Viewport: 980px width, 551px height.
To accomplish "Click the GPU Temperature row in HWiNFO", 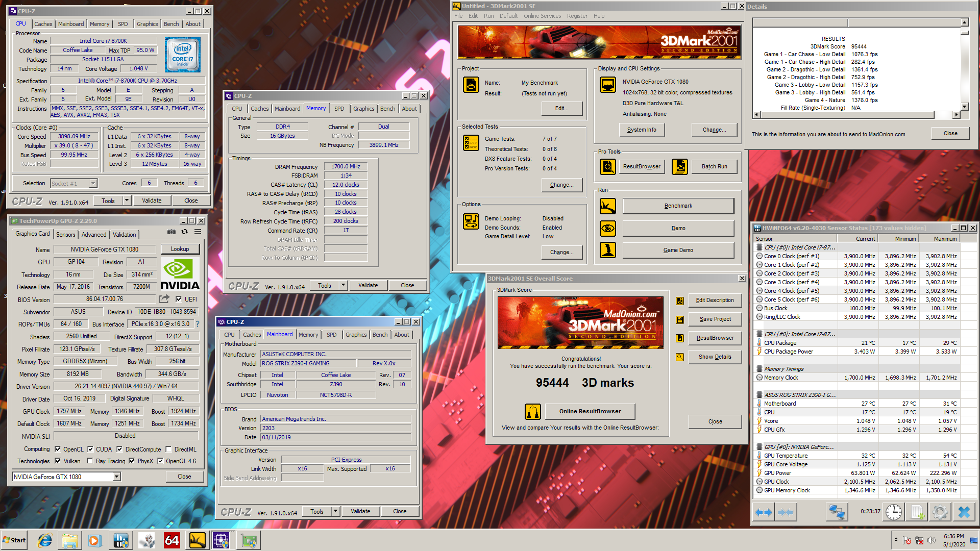I will (856, 456).
